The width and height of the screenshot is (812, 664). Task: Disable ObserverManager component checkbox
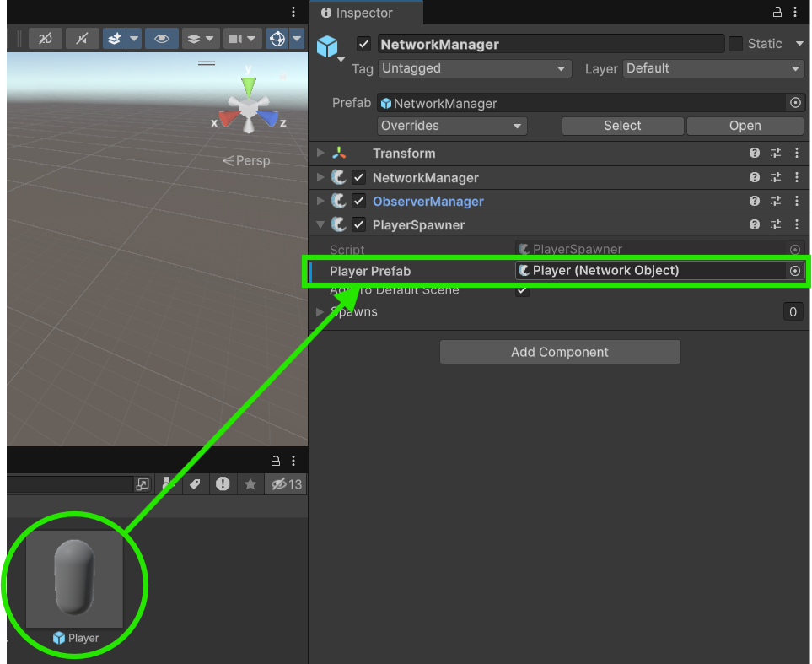click(x=359, y=201)
